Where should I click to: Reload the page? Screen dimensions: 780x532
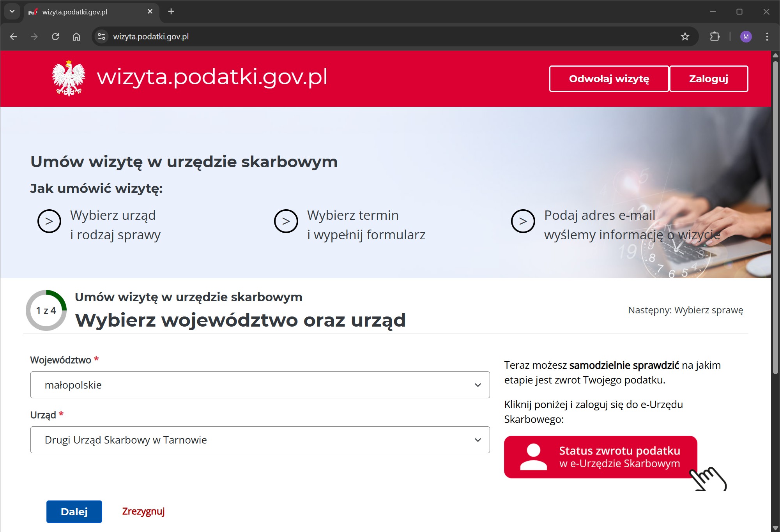click(55, 37)
